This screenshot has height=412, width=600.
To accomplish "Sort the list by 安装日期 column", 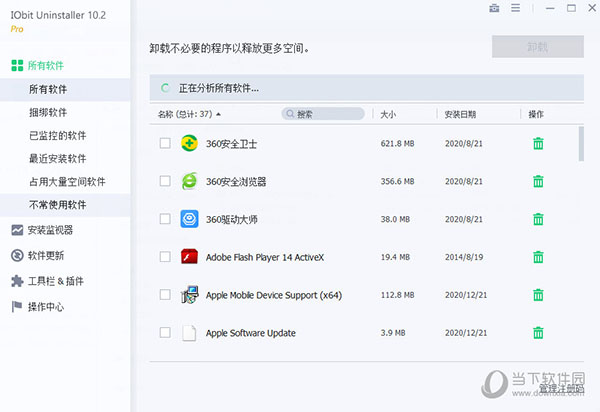I will [x=460, y=114].
